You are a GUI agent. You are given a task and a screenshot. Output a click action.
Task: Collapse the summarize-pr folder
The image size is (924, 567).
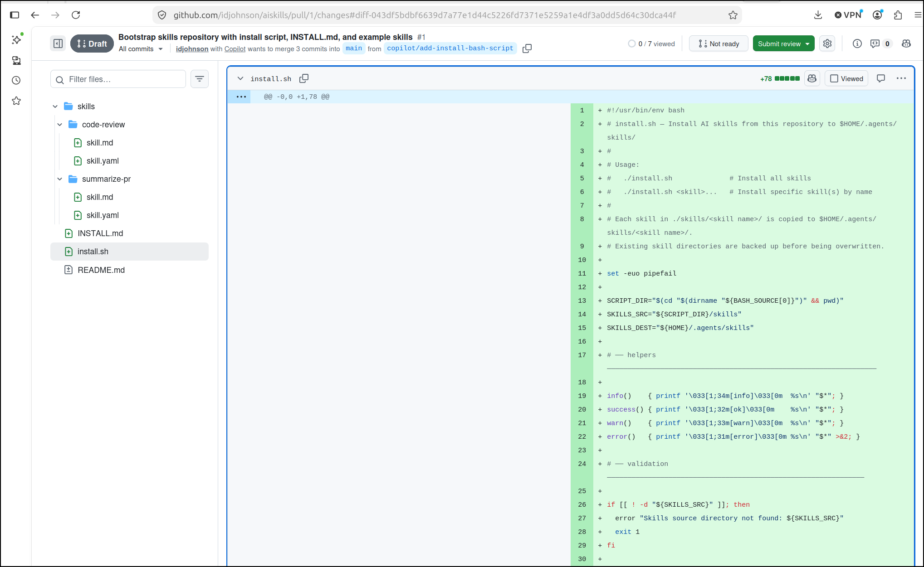[59, 179]
